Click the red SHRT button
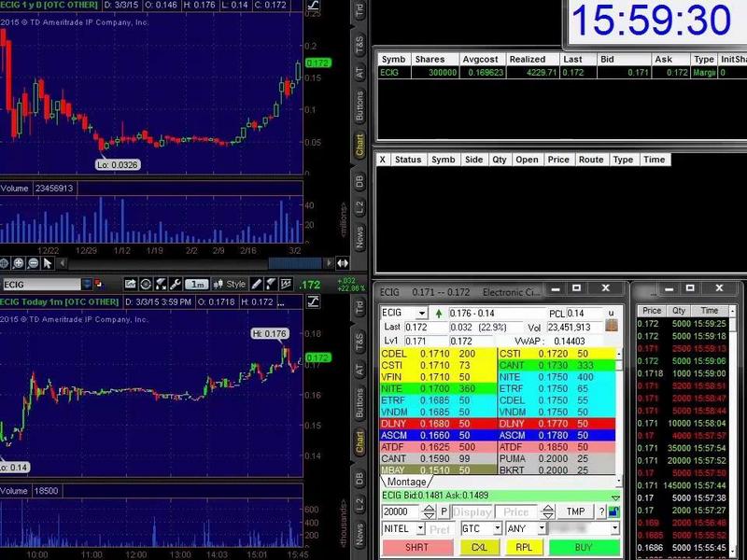Viewport: 747px width, 560px height. [416, 547]
